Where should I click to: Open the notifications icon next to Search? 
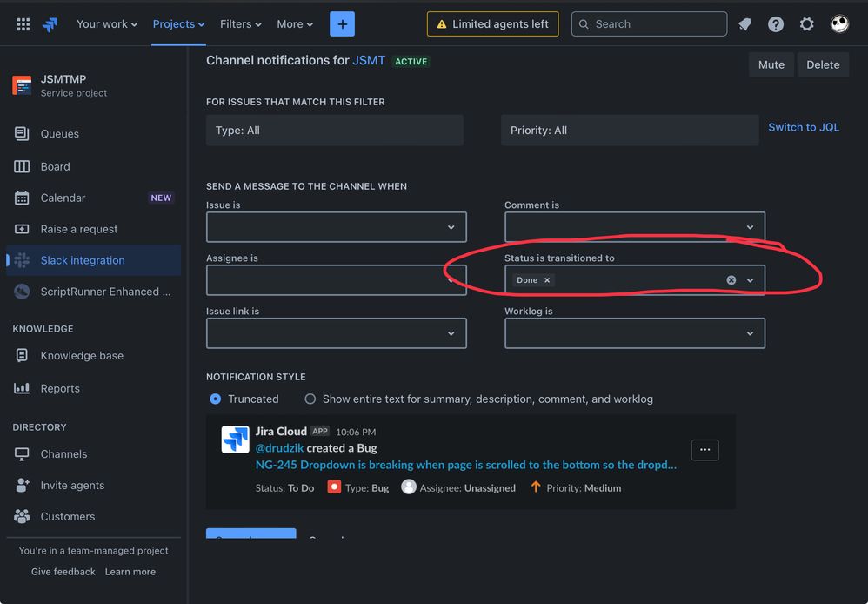(744, 24)
